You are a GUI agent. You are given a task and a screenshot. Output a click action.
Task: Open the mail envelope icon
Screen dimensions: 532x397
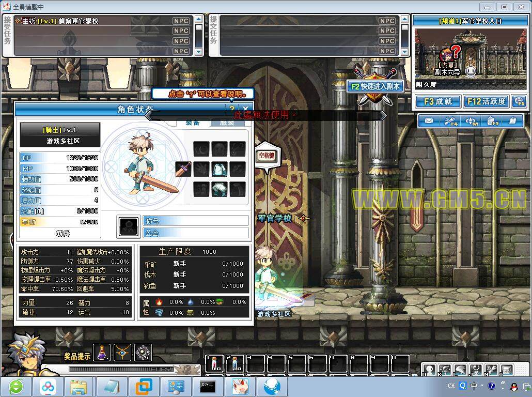point(429,121)
